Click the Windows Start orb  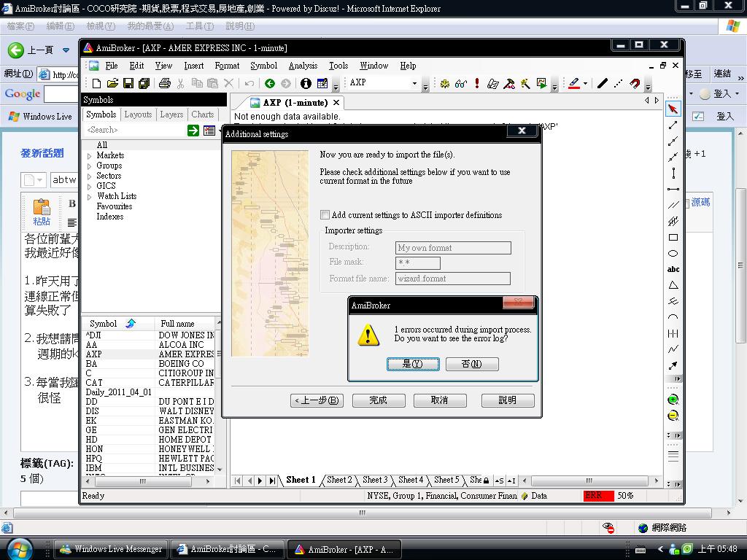pos(20,549)
